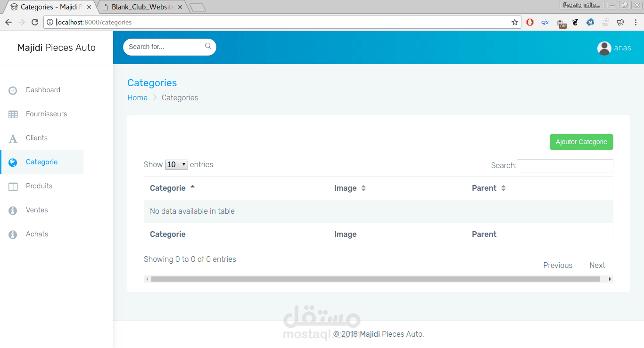Open a new browser tab
This screenshot has width=644, height=348.
tap(198, 7)
